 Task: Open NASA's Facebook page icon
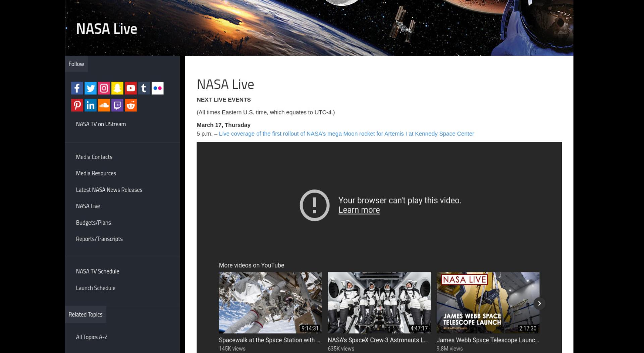(77, 88)
